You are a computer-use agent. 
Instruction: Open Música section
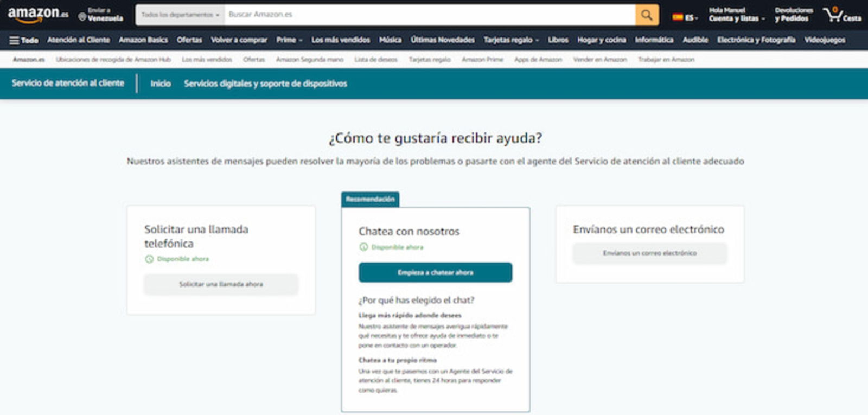(390, 40)
